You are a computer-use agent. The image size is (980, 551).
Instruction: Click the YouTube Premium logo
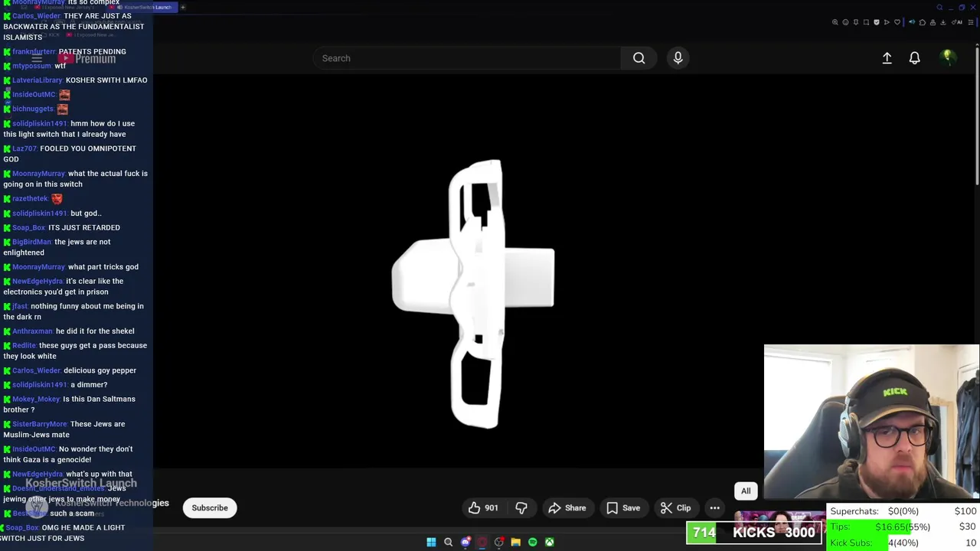(x=87, y=59)
